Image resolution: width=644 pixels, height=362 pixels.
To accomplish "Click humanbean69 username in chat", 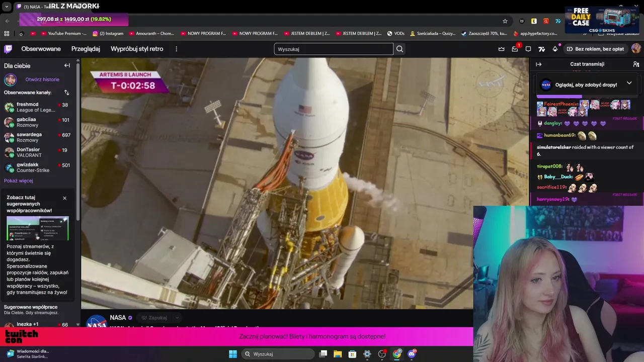I will [x=559, y=135].
